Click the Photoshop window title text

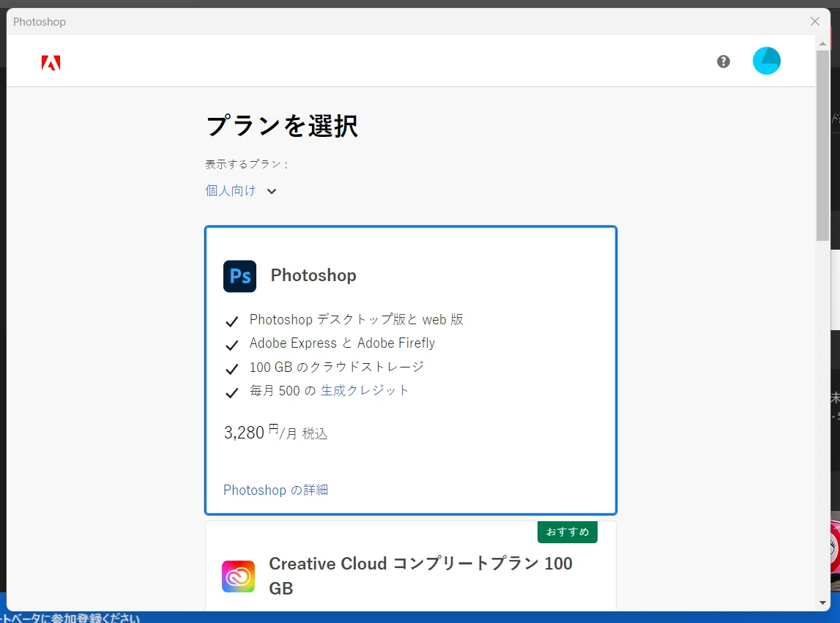(x=40, y=22)
